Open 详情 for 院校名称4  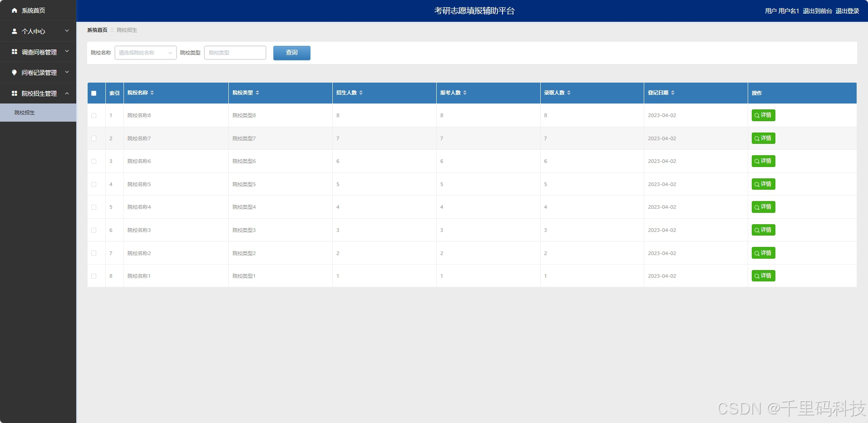[763, 207]
